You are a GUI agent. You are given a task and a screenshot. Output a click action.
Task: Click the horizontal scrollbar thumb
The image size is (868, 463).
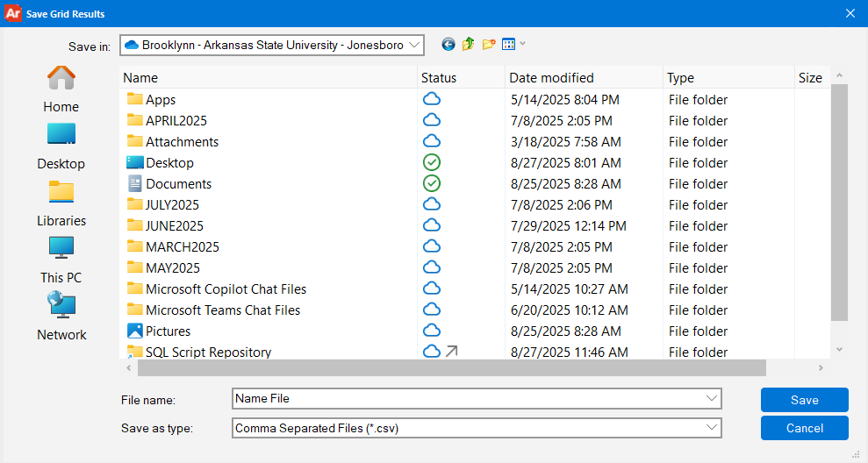click(x=452, y=367)
